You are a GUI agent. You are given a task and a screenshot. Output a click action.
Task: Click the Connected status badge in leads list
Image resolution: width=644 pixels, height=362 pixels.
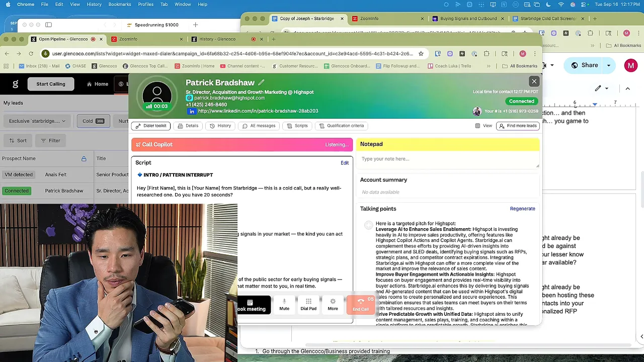17,191
